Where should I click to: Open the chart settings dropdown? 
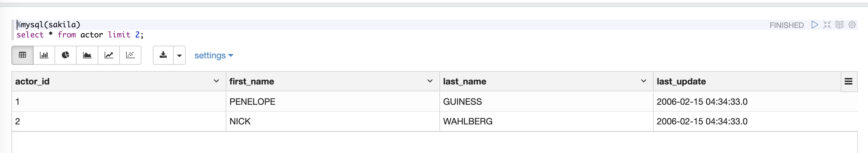pos(214,55)
